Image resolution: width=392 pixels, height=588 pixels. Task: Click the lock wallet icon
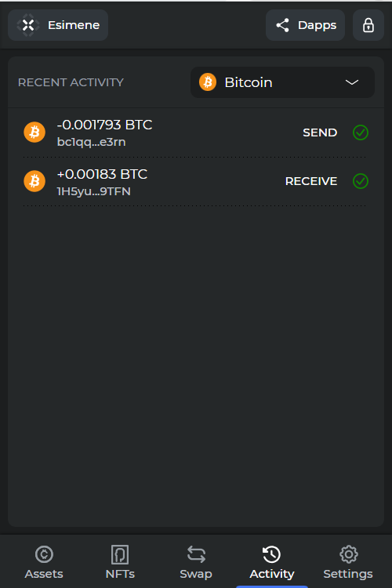368,25
